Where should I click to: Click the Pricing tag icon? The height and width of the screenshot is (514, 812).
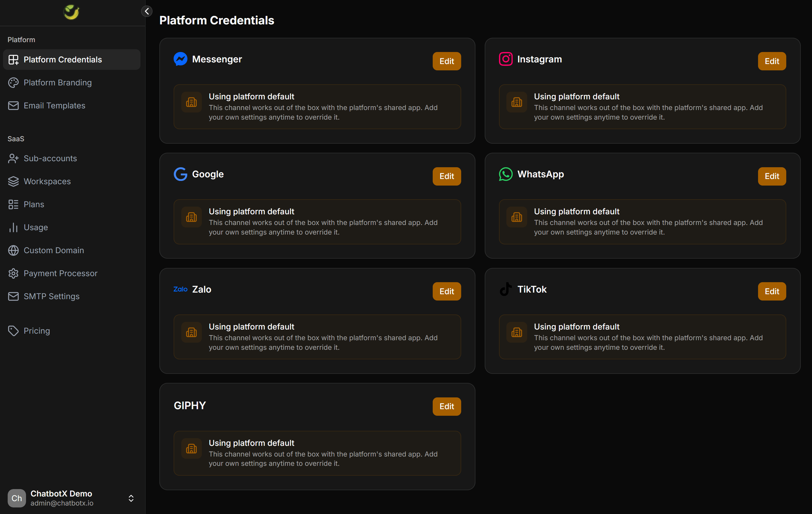pyautogui.click(x=13, y=331)
